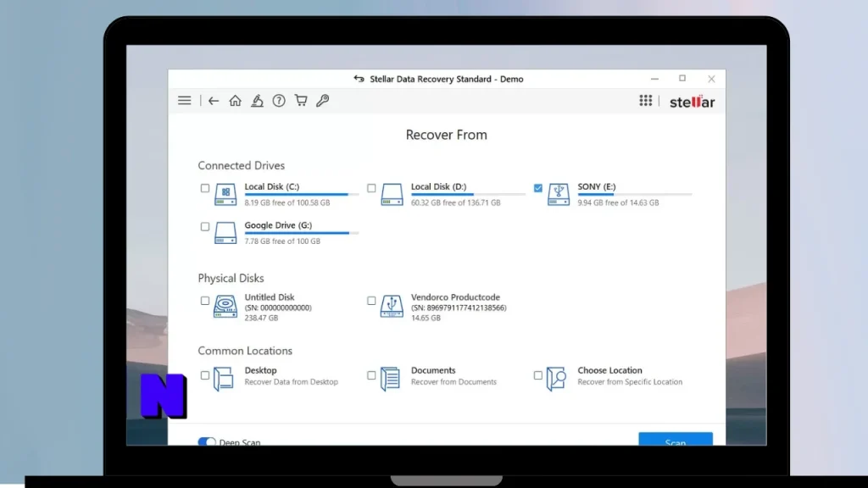Click the Local Disk (C:) usage bar
This screenshot has width=868, height=488.
click(x=302, y=194)
